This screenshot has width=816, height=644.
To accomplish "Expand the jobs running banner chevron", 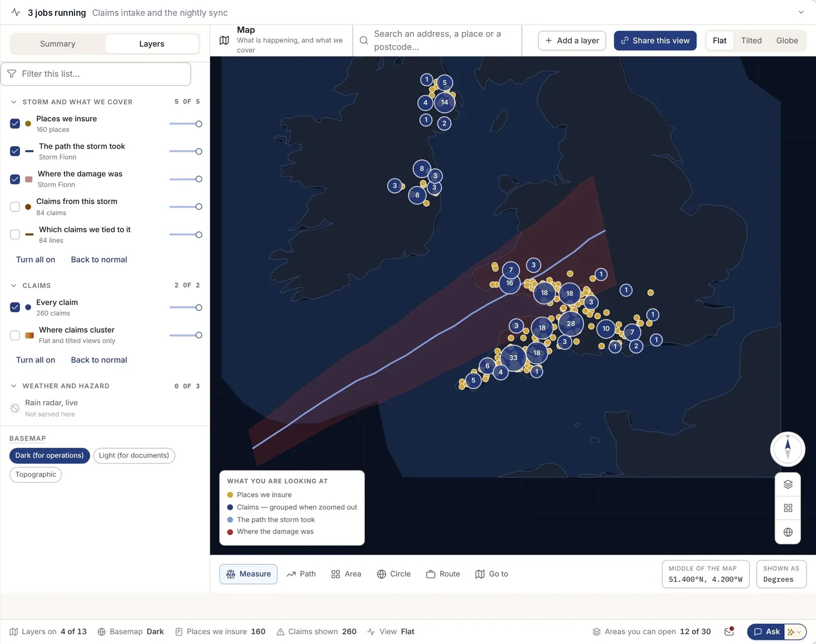I will click(801, 12).
